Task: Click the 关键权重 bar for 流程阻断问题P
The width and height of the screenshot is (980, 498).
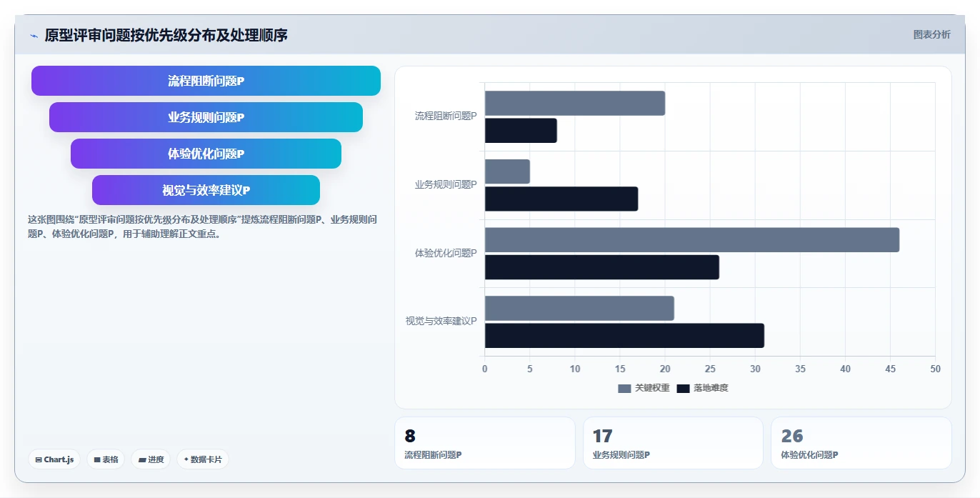Action: (x=575, y=103)
